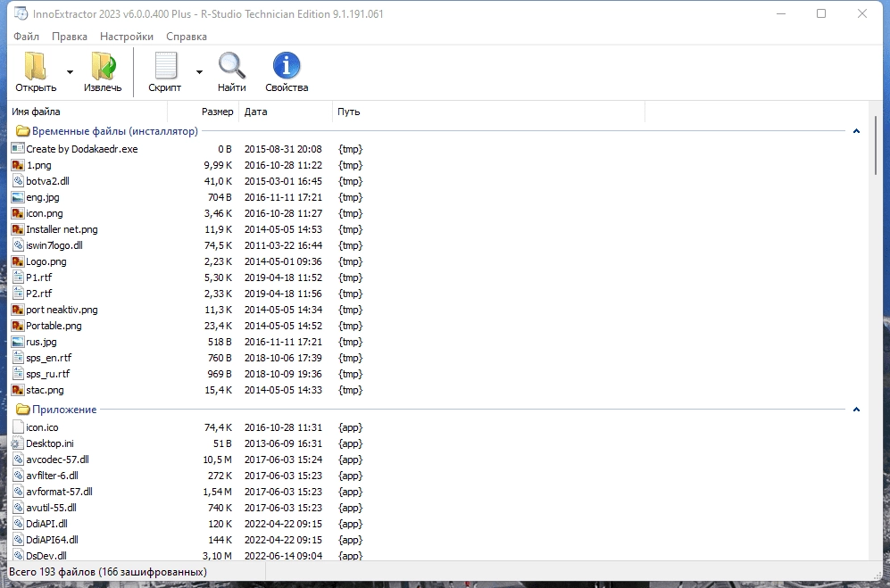Select the P1.rtf file icon
This screenshot has height=588, width=890.
(18, 277)
